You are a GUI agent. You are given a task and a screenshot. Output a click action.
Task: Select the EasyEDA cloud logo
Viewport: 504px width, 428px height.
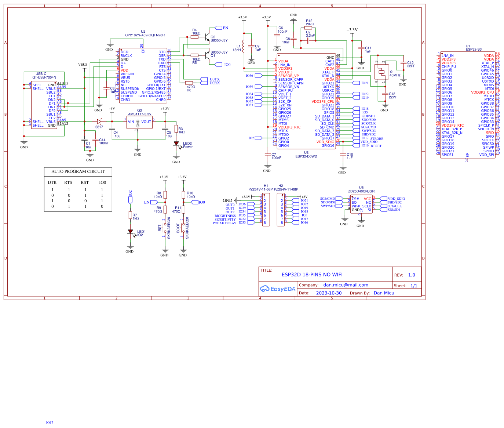click(x=264, y=289)
